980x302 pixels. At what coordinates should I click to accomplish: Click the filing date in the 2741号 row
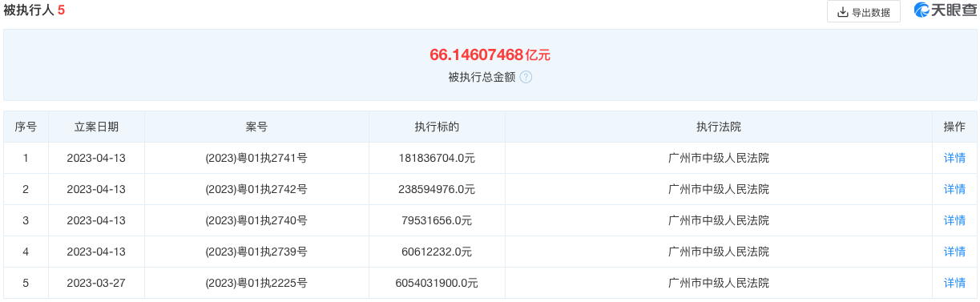(x=96, y=158)
